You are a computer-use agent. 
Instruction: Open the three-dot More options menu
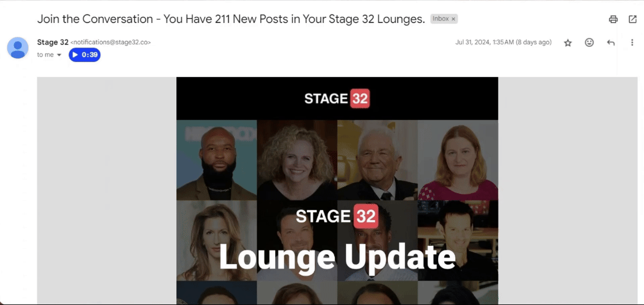pos(632,42)
